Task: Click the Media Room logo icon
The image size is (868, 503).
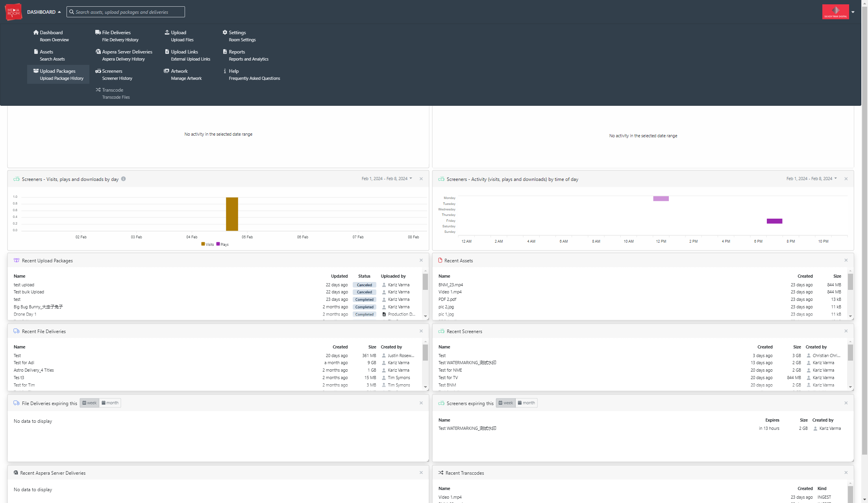Action: pos(13,12)
